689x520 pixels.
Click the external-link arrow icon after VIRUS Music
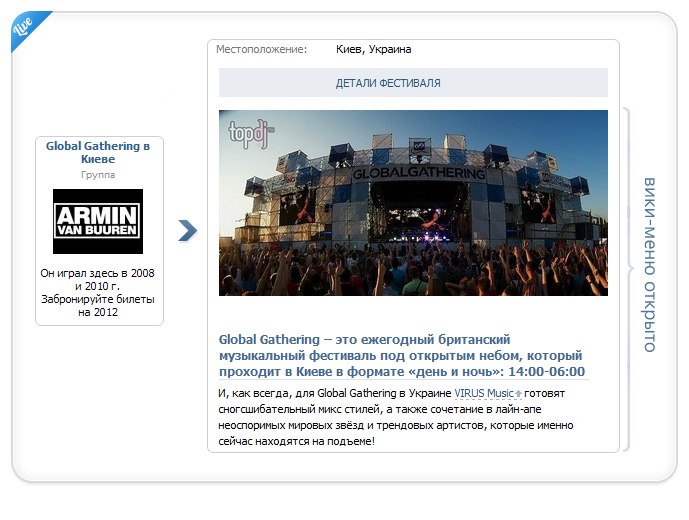pyautogui.click(x=519, y=393)
